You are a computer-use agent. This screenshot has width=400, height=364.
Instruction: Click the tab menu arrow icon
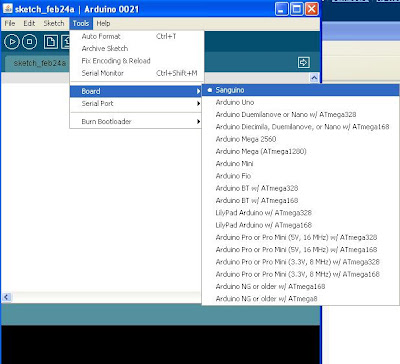pos(303,63)
